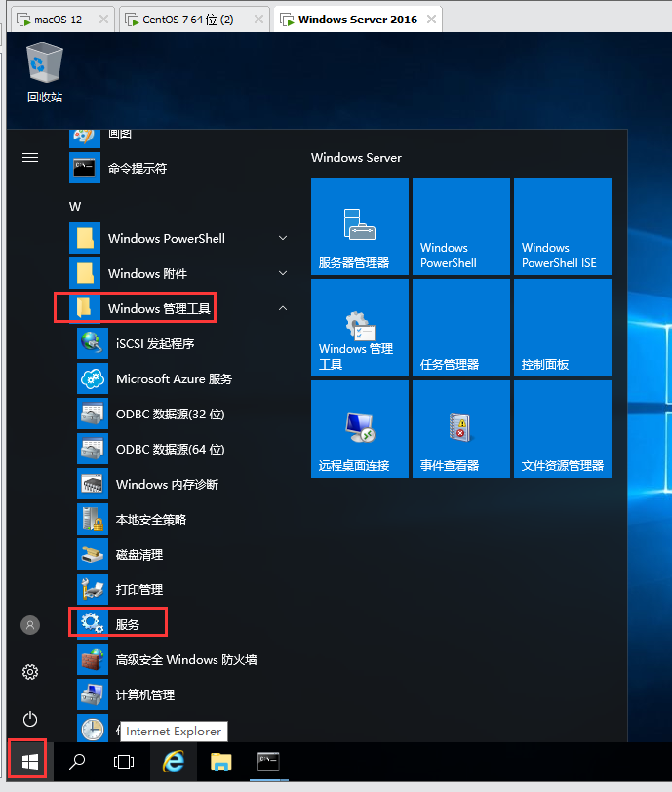Click the Windows 附件 folder entry

pyautogui.click(x=180, y=274)
